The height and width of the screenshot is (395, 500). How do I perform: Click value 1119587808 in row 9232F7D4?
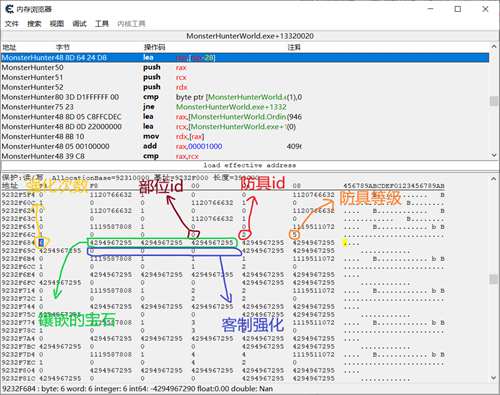111,355
